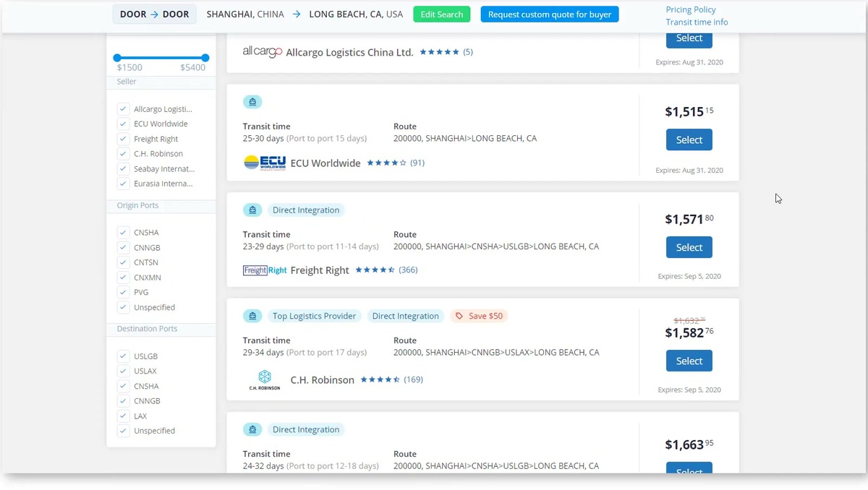Image resolution: width=868 pixels, height=490 pixels.
Task: Toggle CNNGB origin port checkbox
Action: (x=123, y=247)
